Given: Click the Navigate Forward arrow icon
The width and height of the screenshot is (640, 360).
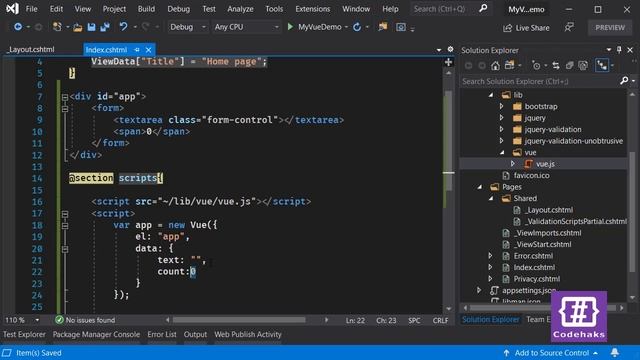Looking at the screenshot, I should [38, 27].
